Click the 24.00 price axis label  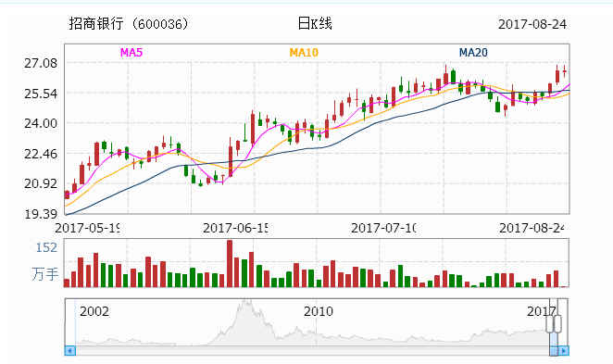pos(41,123)
